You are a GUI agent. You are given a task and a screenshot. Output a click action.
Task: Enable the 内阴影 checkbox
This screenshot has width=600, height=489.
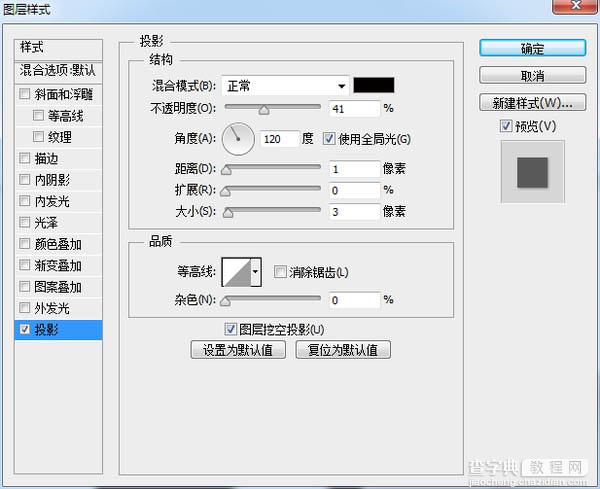click(x=24, y=179)
